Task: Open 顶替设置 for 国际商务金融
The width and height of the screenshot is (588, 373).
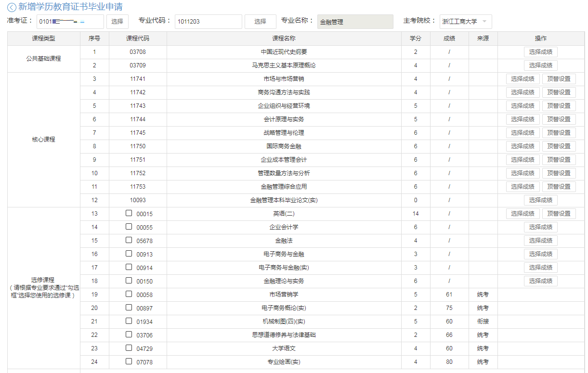Action: pyautogui.click(x=559, y=146)
